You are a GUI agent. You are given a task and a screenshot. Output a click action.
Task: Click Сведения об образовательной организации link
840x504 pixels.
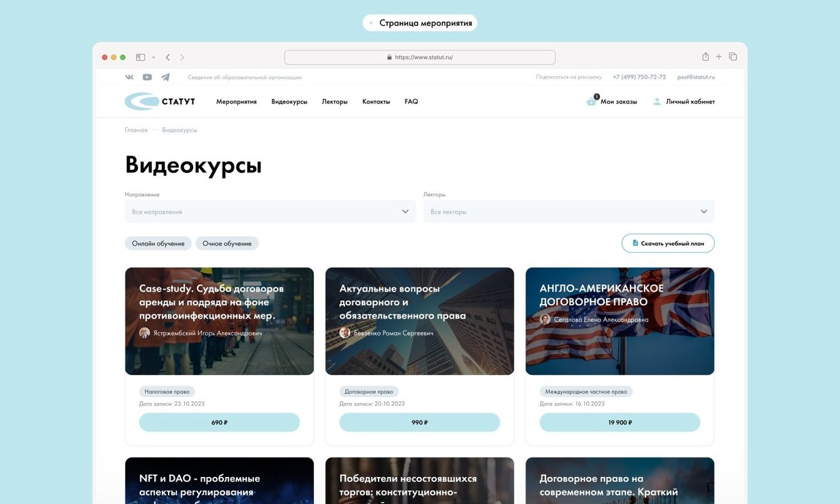click(x=244, y=78)
